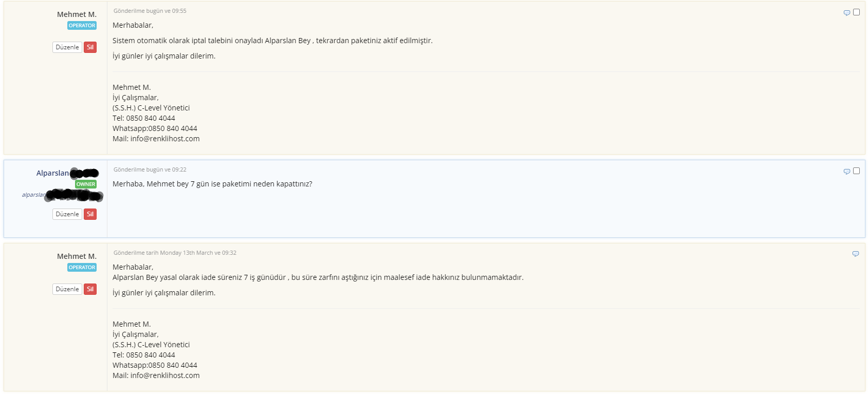Click the green OWNER badge

pos(86,184)
